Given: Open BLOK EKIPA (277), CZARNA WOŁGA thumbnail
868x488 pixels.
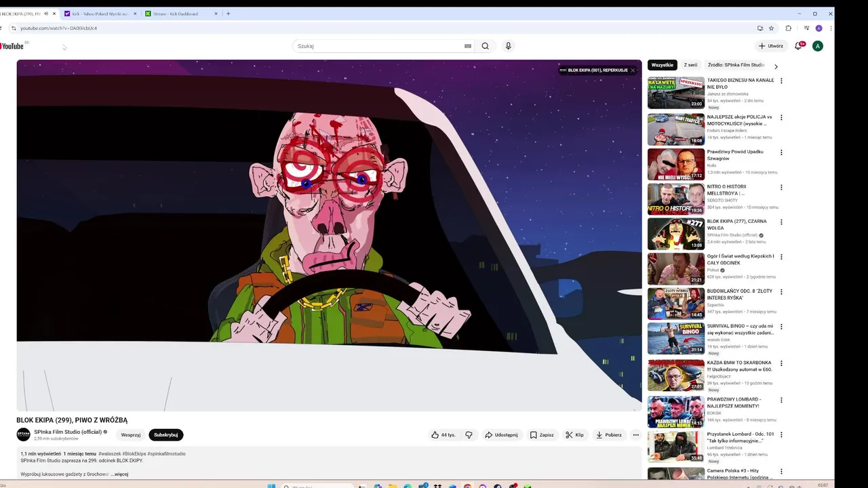Looking at the screenshot, I should click(675, 234).
